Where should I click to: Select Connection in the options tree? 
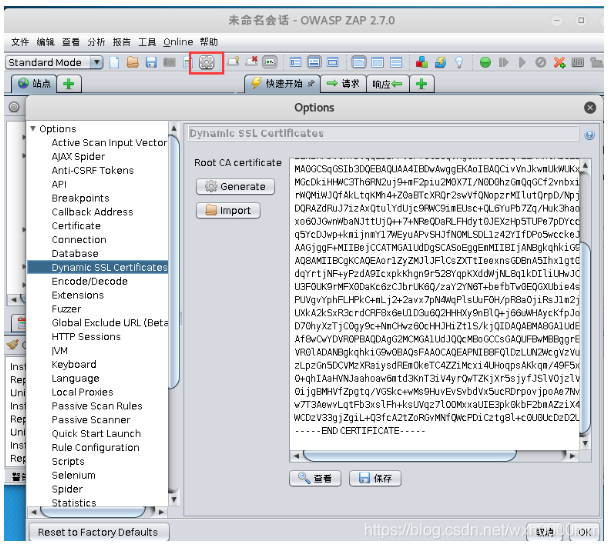pyautogui.click(x=79, y=240)
